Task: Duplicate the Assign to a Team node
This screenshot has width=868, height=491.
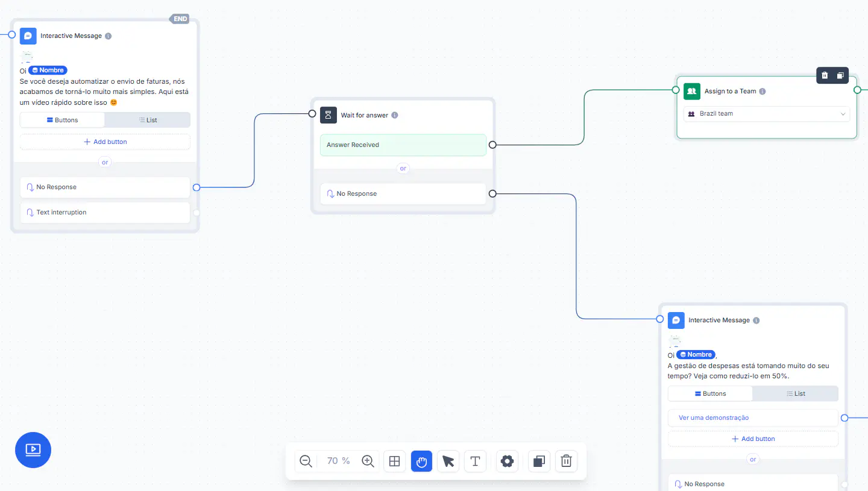Action: point(840,75)
